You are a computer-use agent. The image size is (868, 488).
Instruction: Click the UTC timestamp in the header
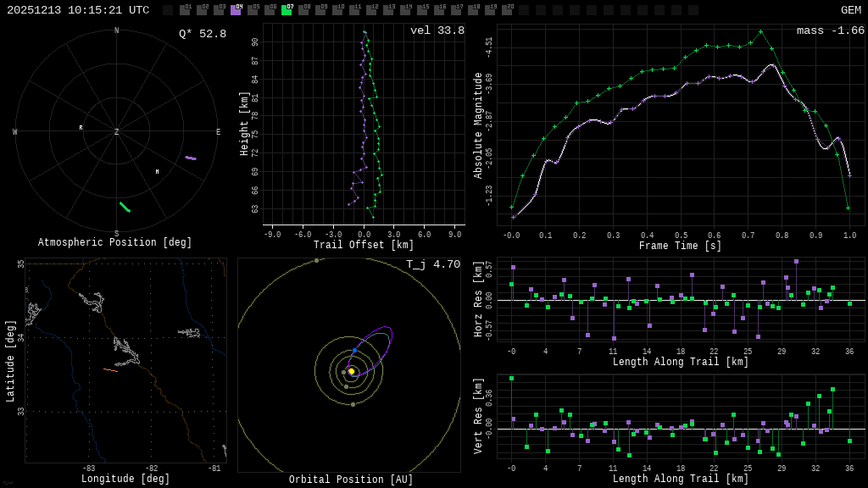click(78, 10)
